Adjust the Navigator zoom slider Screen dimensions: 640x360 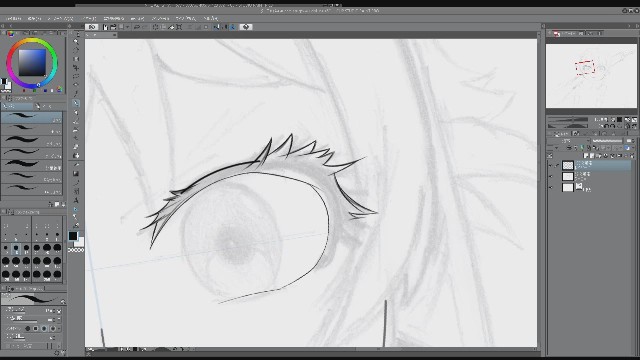(x=568, y=120)
